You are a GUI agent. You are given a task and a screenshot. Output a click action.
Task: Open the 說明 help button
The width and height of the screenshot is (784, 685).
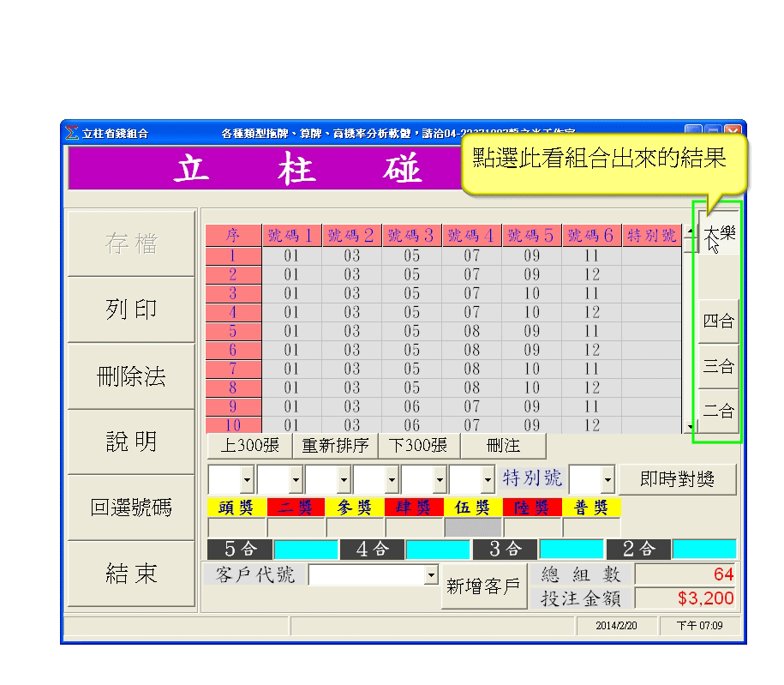[x=131, y=442]
